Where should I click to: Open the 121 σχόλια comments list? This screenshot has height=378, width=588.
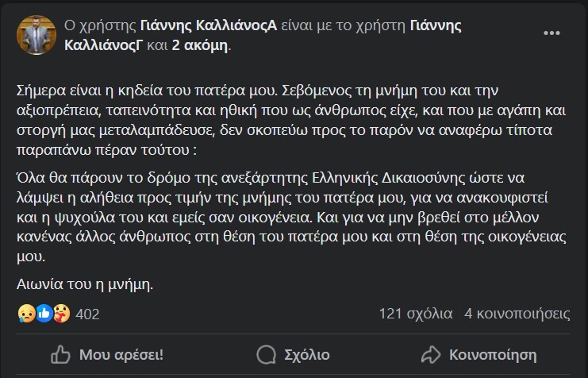(x=416, y=314)
